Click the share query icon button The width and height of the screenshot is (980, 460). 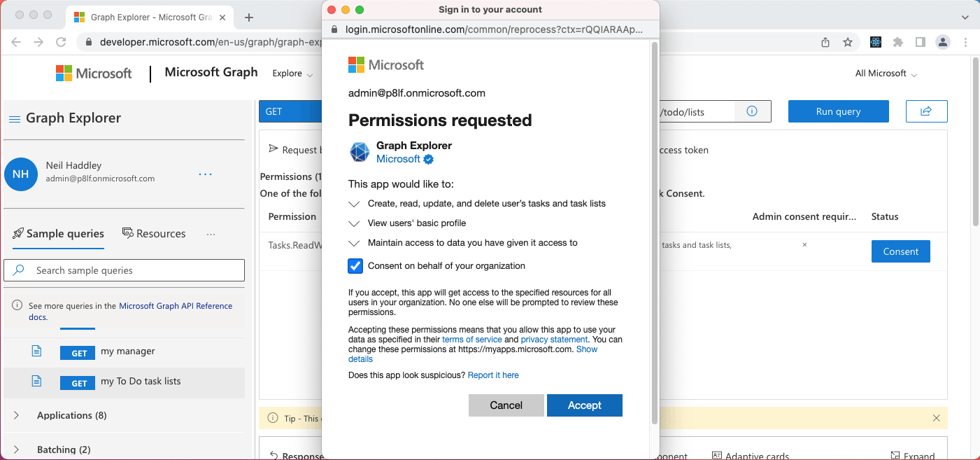[x=926, y=111]
